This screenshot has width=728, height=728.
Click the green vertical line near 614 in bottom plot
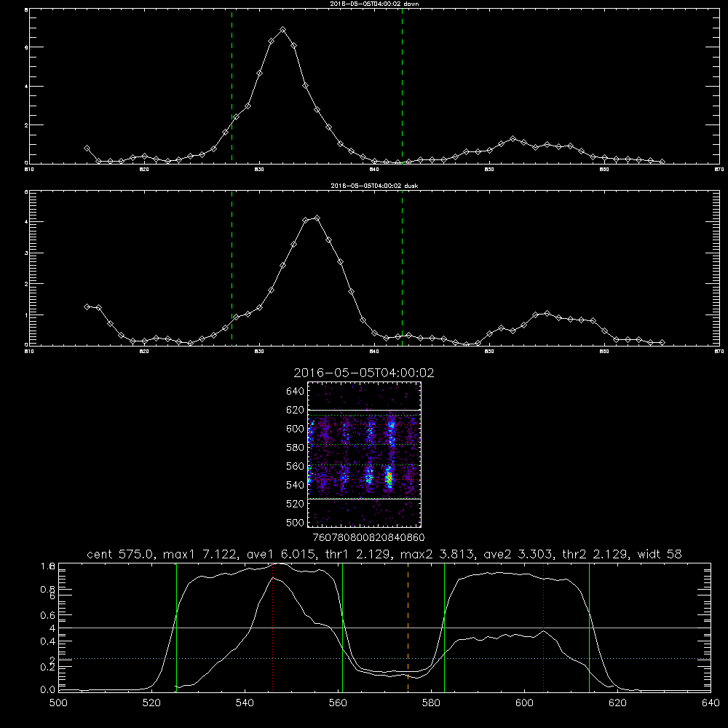589,628
